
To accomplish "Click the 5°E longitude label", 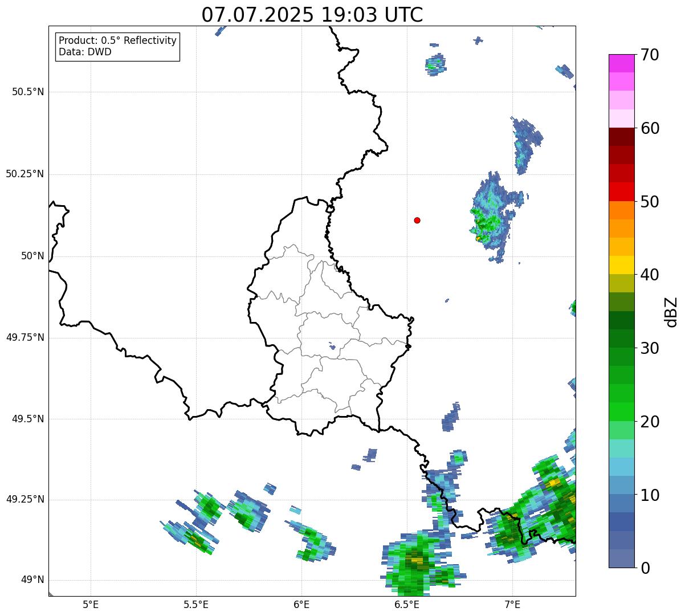I will point(91,604).
